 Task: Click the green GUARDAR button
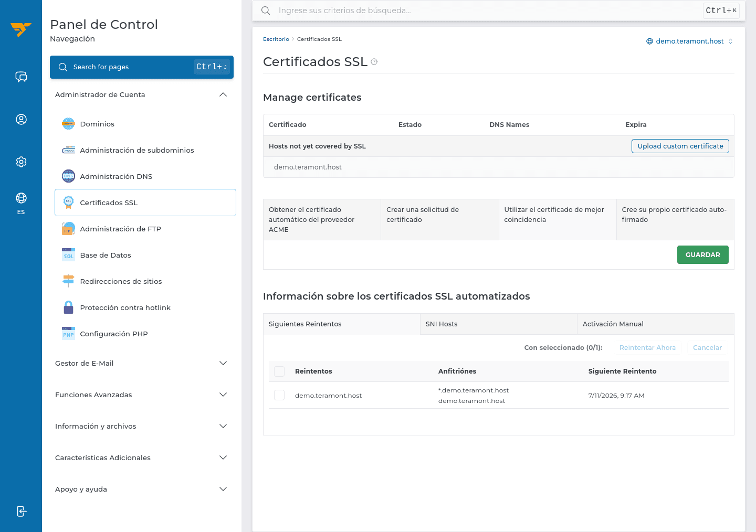703,255
